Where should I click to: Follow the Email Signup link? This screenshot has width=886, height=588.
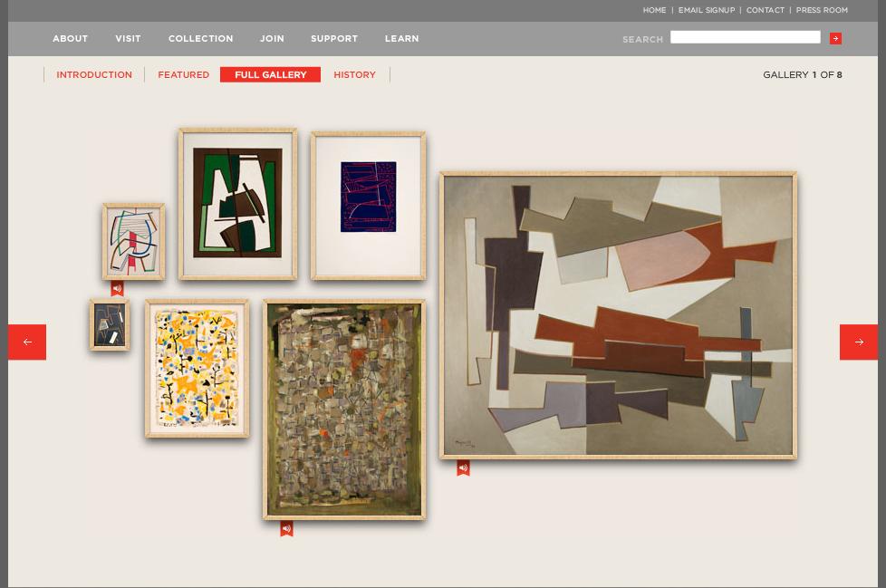(x=707, y=10)
